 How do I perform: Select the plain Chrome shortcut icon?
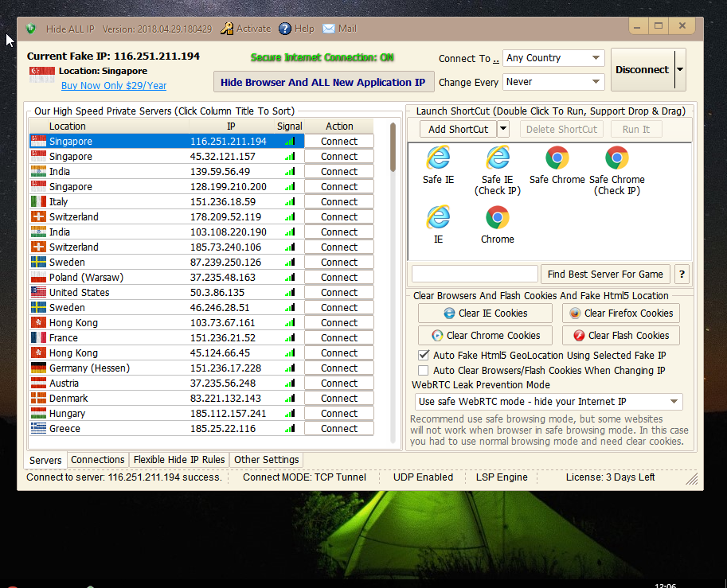[498, 217]
